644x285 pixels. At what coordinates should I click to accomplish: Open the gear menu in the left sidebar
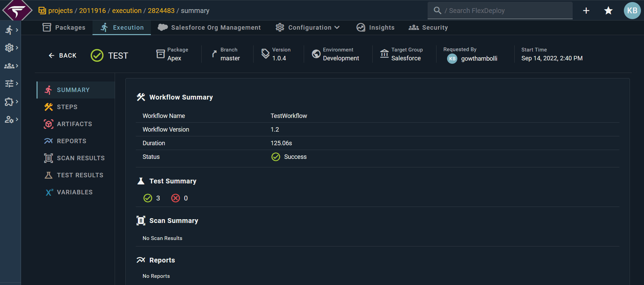[x=11, y=48]
